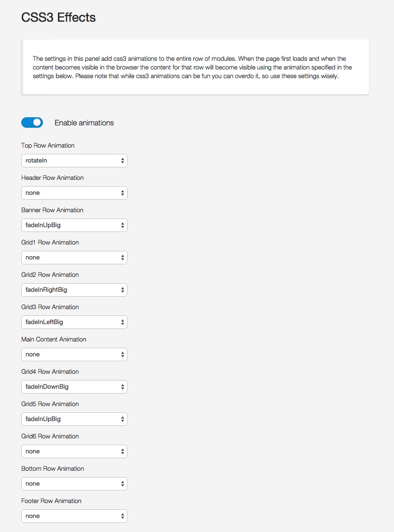Click the CSS3 Effects page heading
The image size is (394, 532).
click(x=58, y=17)
